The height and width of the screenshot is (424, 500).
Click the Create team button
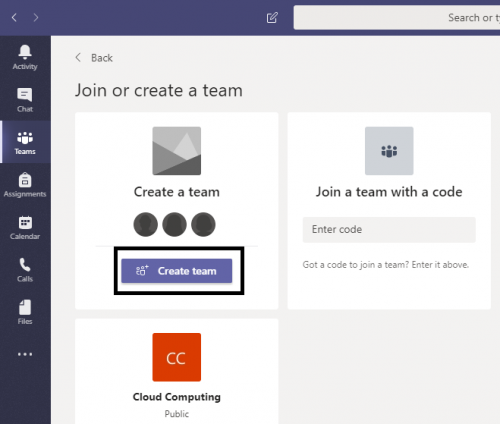[x=177, y=271]
